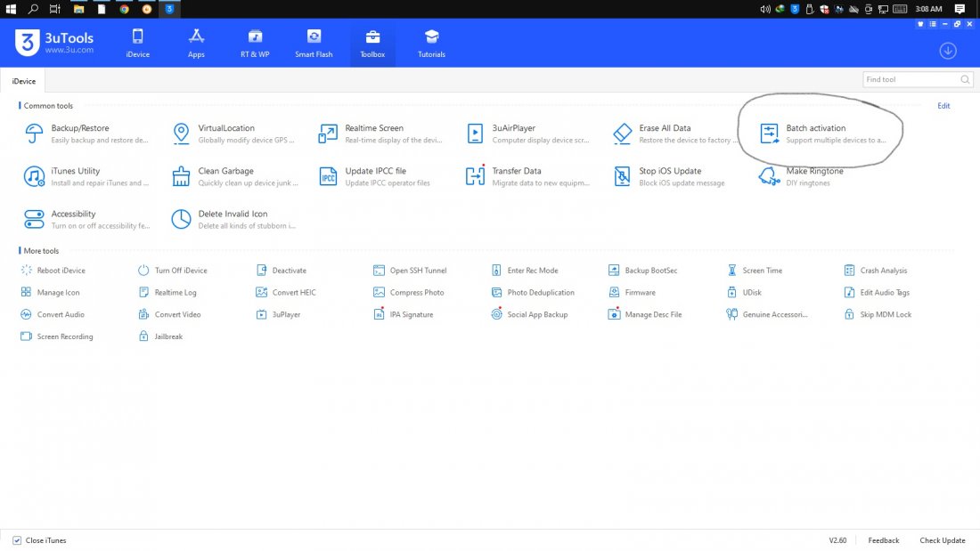Viewport: 980px width, 551px height.
Task: Open Compress Photo tool
Action: tap(409, 292)
